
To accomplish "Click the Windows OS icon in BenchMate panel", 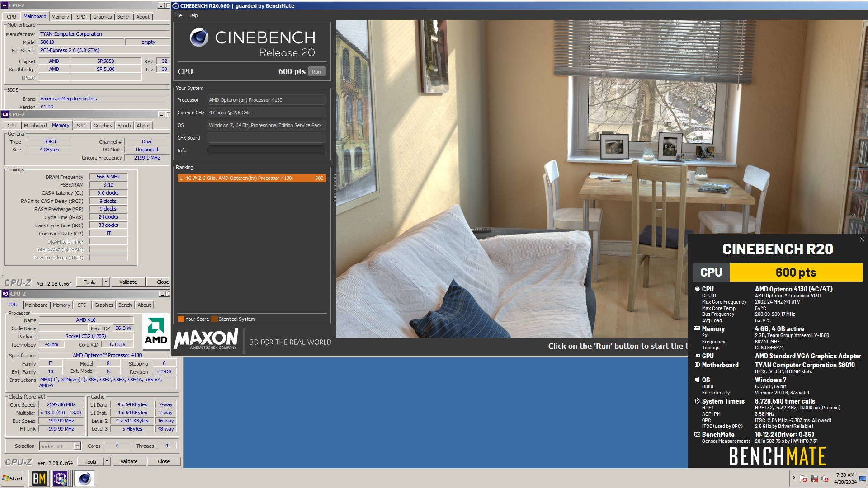I will click(697, 380).
